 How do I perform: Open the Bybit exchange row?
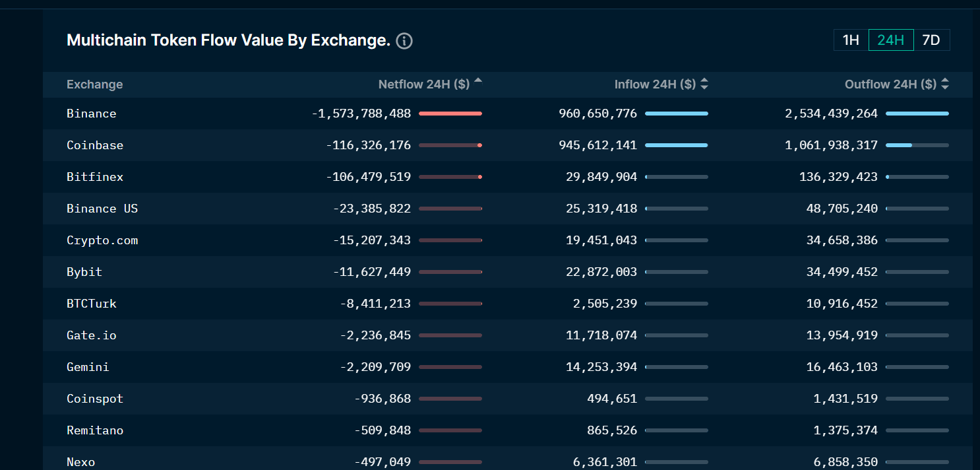click(x=508, y=272)
